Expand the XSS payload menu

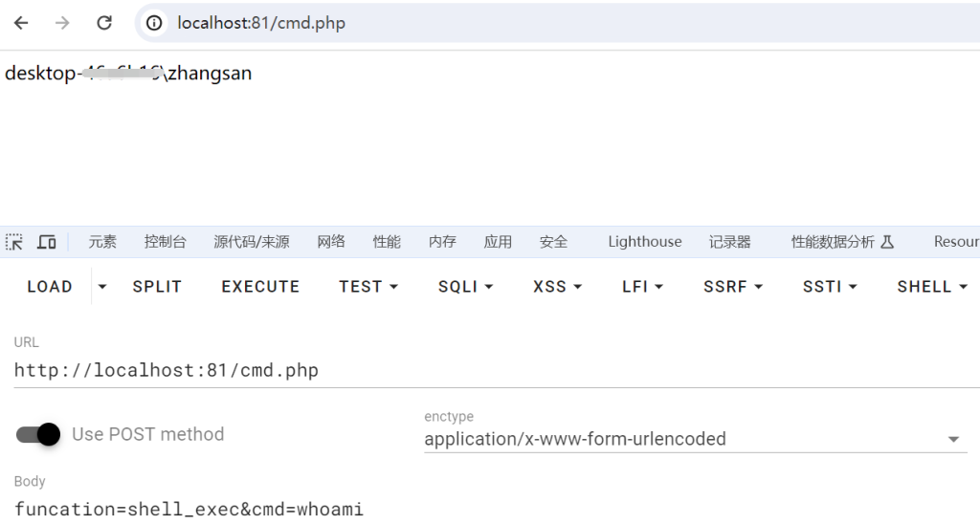click(557, 287)
